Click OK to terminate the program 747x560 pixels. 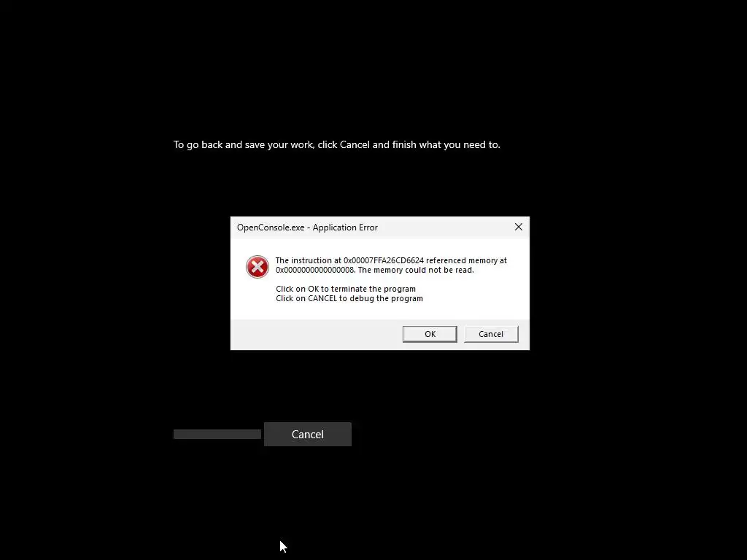[430, 334]
